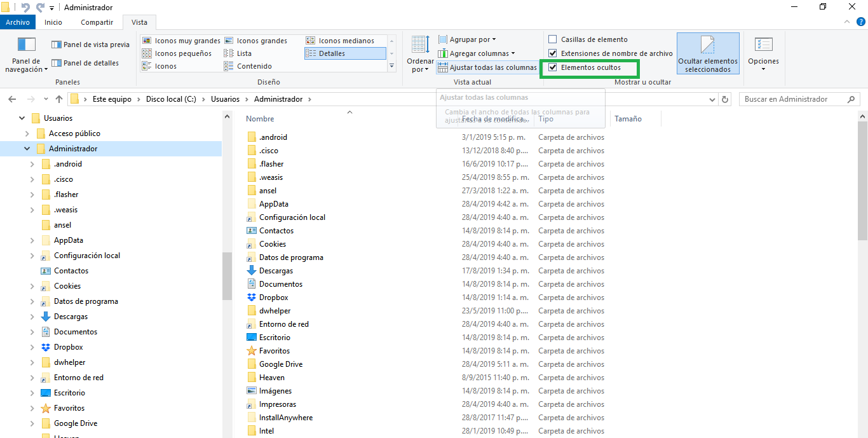Click the layout gallery scroll-down arrow

point(391,53)
